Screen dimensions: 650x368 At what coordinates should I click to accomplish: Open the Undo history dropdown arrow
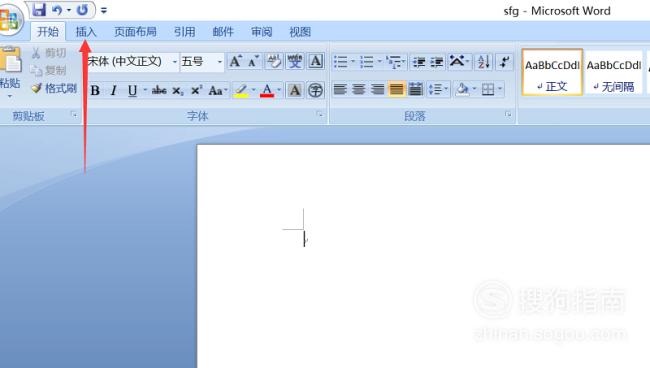tap(69, 10)
